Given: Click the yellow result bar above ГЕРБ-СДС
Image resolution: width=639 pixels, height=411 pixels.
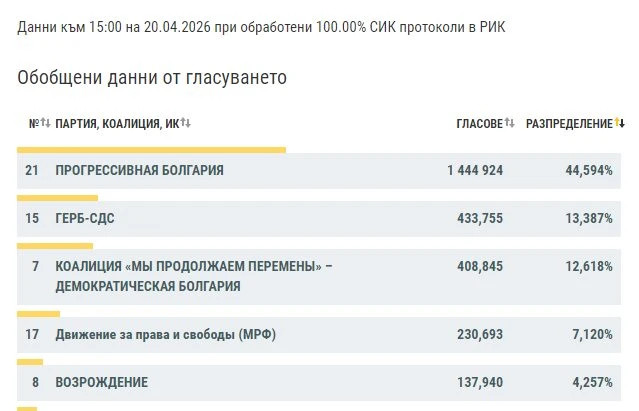Looking at the screenshot, I should pos(58,198).
